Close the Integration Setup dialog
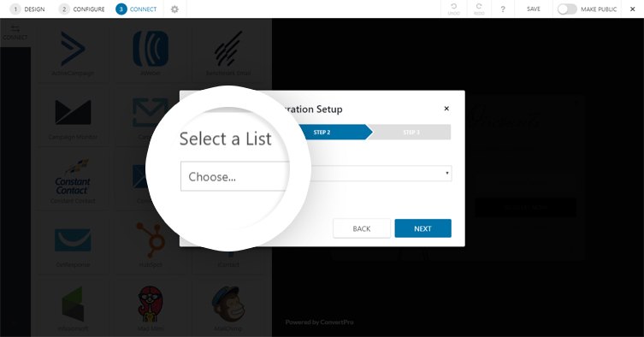 tap(446, 109)
